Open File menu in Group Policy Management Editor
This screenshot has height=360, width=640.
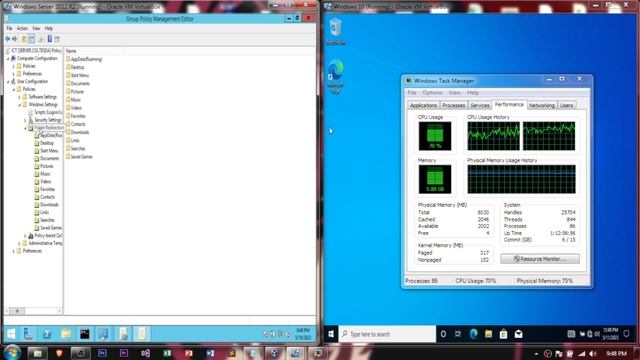9,29
